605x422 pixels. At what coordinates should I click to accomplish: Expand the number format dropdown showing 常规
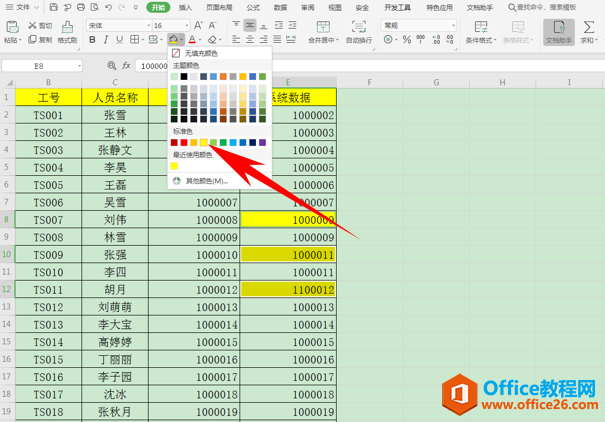(x=453, y=25)
